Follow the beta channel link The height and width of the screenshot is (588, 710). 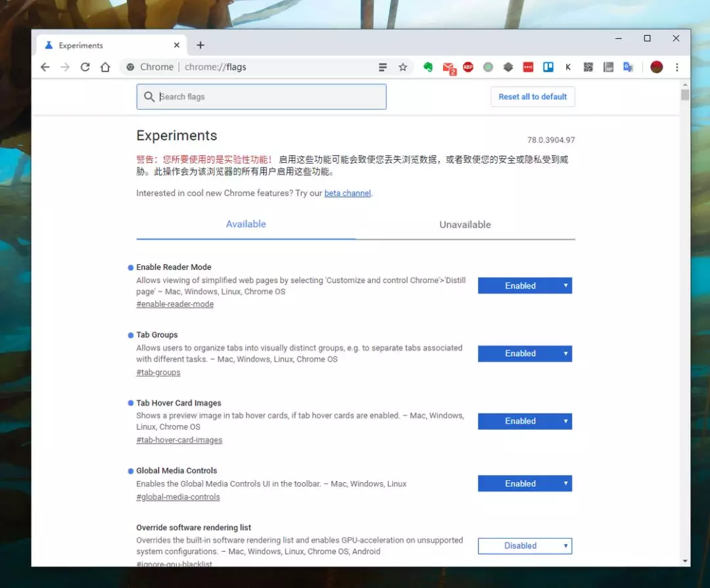(348, 193)
